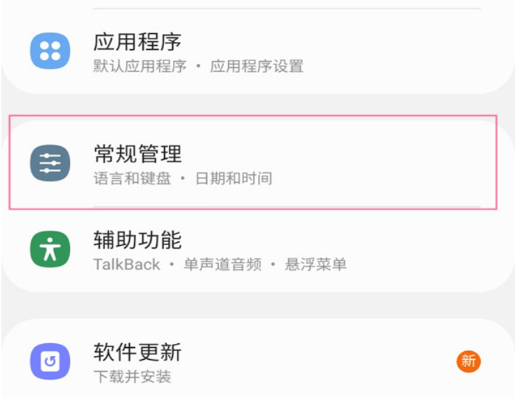
Task: Go to 语言和键盘 subtitle link
Action: (132, 178)
